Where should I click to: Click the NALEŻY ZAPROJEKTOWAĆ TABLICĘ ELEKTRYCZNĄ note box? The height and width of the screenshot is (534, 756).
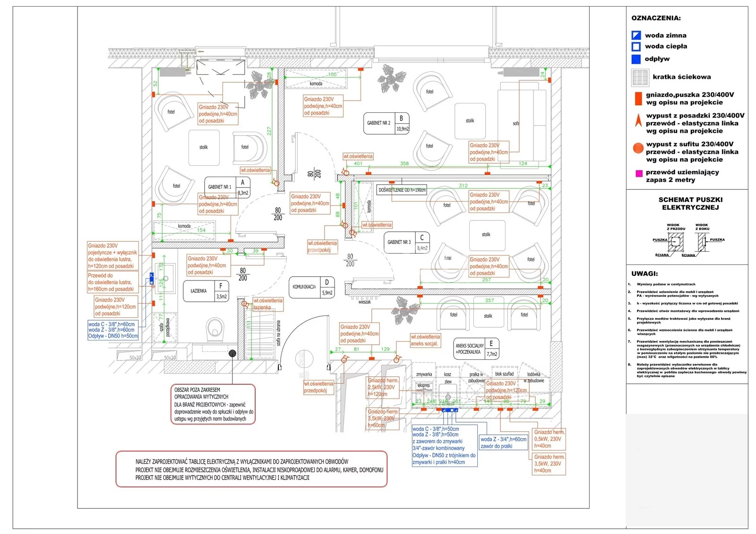pos(251,469)
